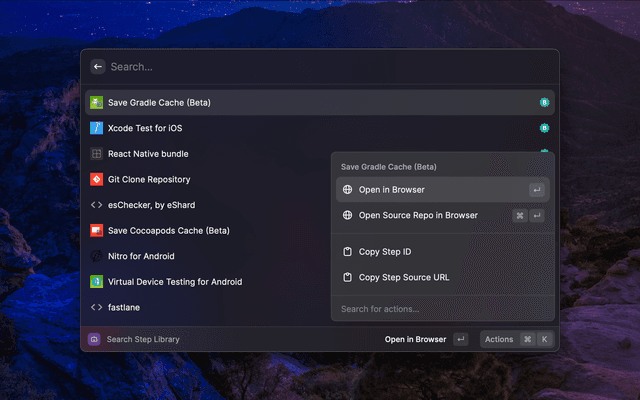Image resolution: width=640 pixels, height=400 pixels.
Task: Click the back arrow button
Action: 98,67
